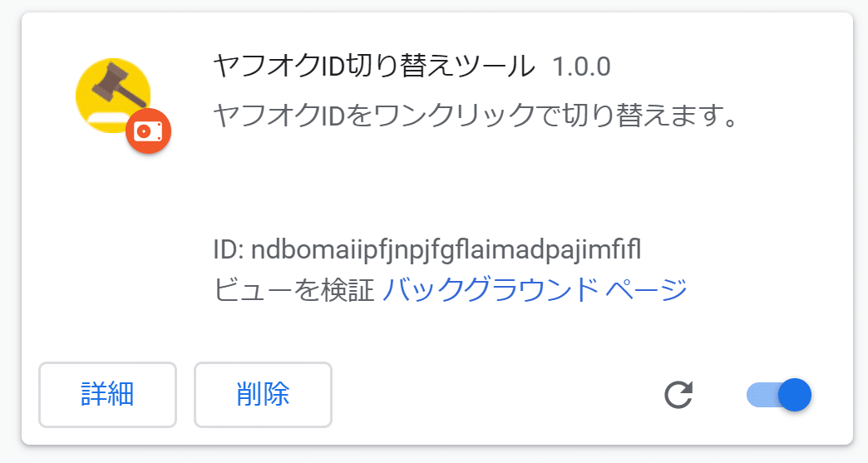The height and width of the screenshot is (463, 868).
Task: Click the 削除 remove button
Action: point(263,395)
